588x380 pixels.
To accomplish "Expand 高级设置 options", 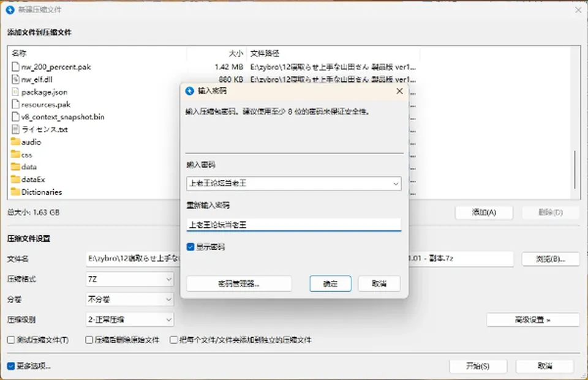I will click(x=533, y=319).
